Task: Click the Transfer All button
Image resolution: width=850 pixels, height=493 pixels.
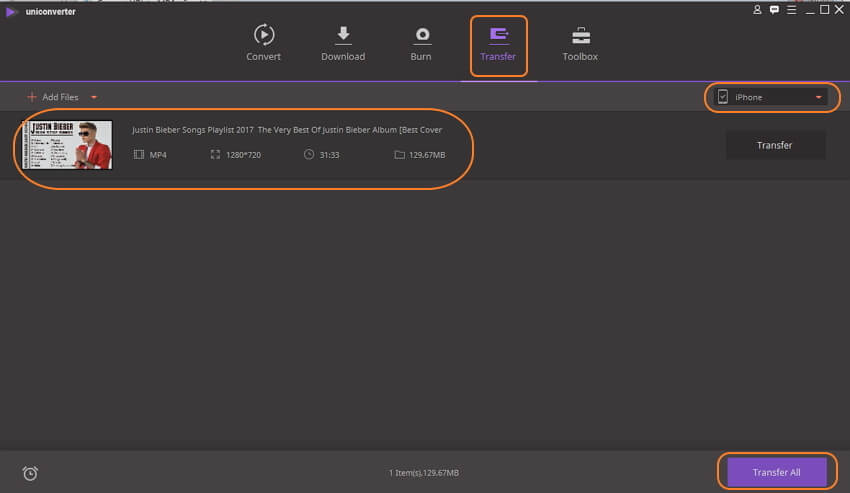Action: (x=776, y=472)
